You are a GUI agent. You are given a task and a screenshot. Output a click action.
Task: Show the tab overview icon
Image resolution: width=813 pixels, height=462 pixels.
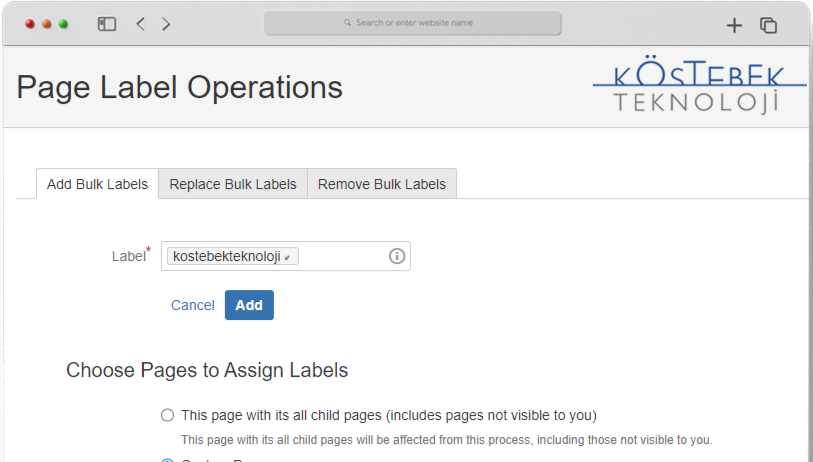(768, 25)
